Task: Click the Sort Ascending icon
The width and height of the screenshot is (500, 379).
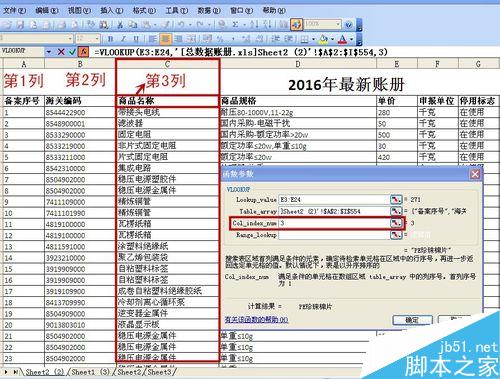Action: (x=254, y=25)
